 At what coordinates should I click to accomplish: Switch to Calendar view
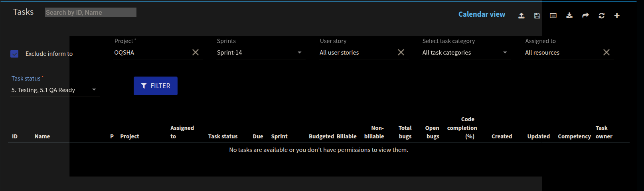coord(482,14)
